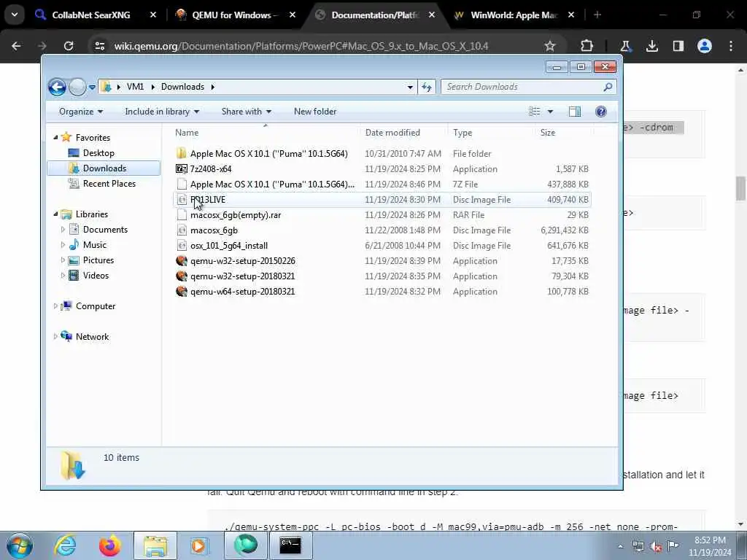The width and height of the screenshot is (747, 560).
Task: Click VM1 in the address breadcrumb
Action: [x=135, y=87]
